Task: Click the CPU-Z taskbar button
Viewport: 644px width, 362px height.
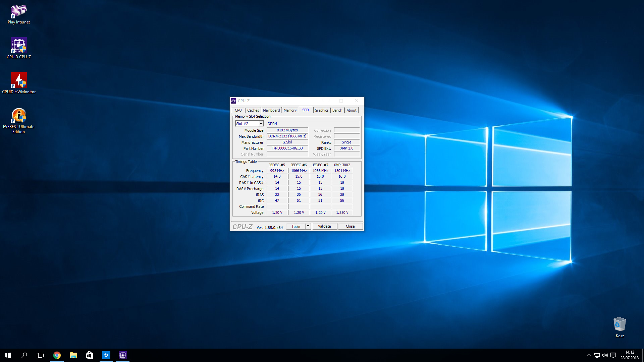Action: click(123, 355)
